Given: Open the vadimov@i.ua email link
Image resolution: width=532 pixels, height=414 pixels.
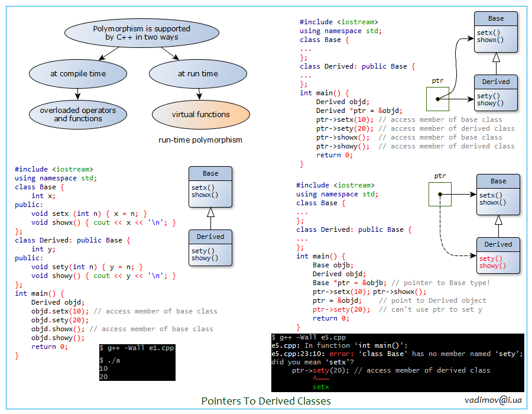Looking at the screenshot, I should coord(493,400).
